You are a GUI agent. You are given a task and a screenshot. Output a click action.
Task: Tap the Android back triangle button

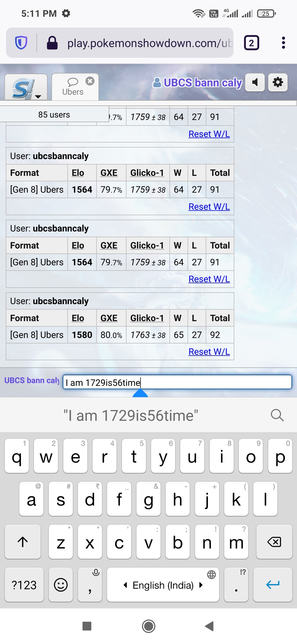[210, 626]
